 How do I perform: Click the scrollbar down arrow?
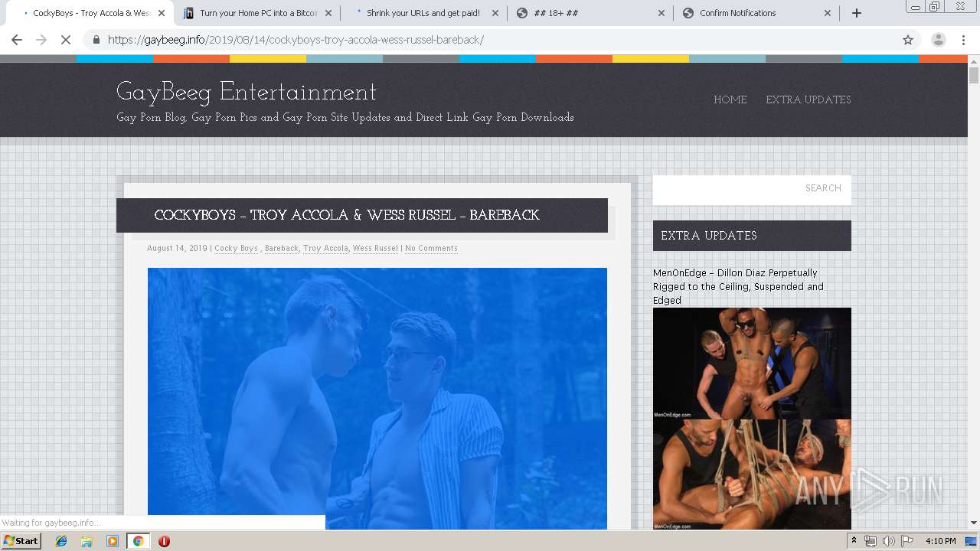(x=974, y=523)
